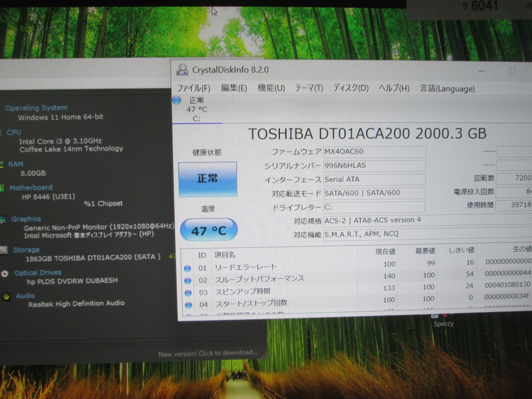Open the ディスク(D) menu
Screen dimensions: 532x399
[351, 88]
